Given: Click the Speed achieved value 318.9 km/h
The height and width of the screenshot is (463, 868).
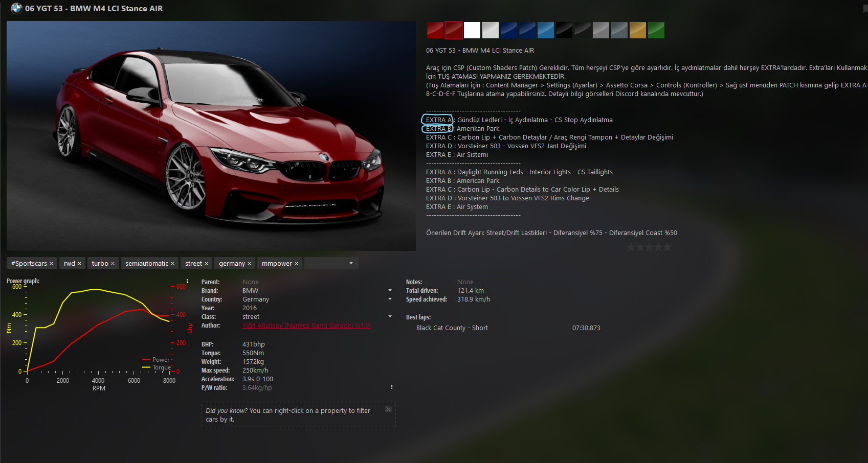Looking at the screenshot, I should point(474,299).
